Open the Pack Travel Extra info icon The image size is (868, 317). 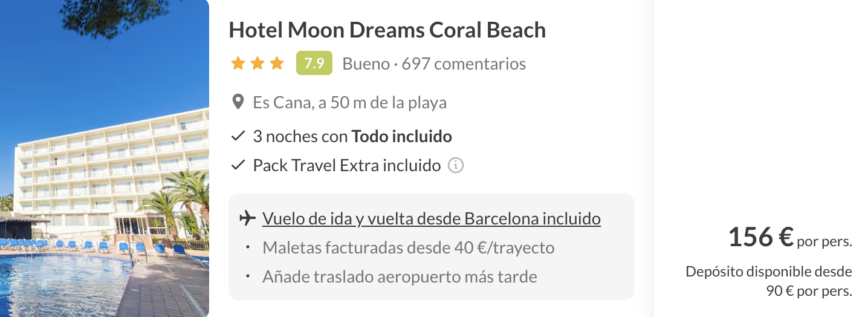pyautogui.click(x=456, y=165)
